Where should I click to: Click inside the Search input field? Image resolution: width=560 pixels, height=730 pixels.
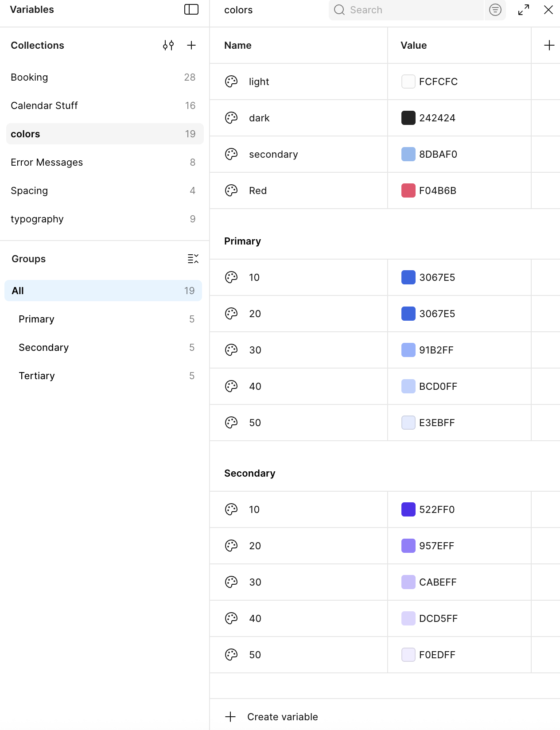pos(412,10)
